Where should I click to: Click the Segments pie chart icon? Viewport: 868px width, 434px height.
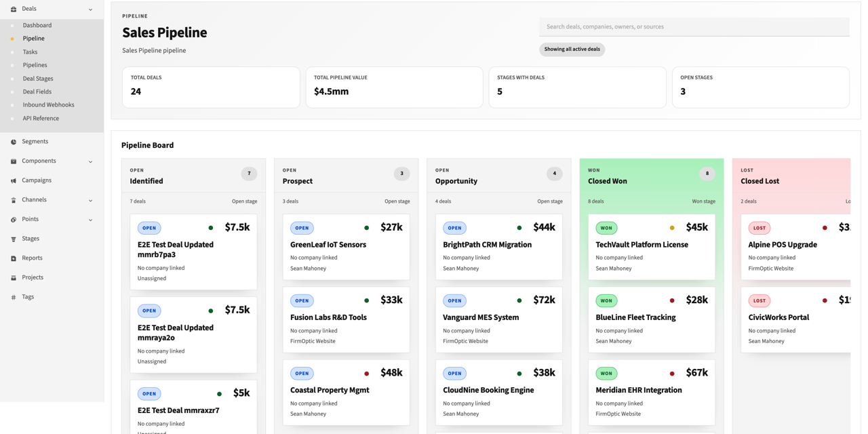14,142
